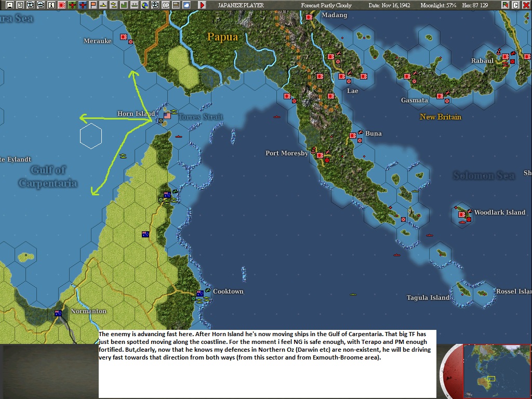Viewport: 532px width, 399px height.
Task: Click the 'Gulf of Carpentaria' sea label
Action: point(48,177)
